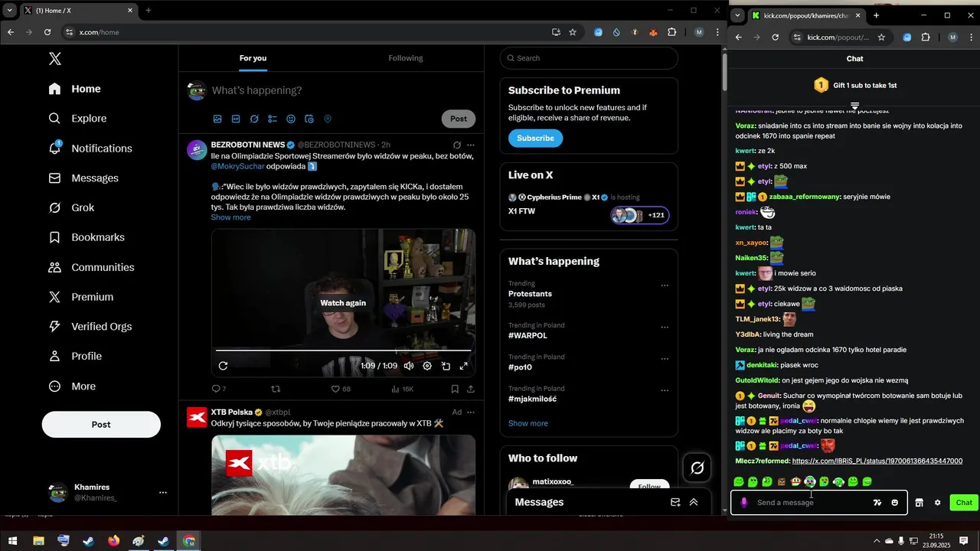
Task: Open Steam from the Windows taskbar
Action: pos(89,541)
